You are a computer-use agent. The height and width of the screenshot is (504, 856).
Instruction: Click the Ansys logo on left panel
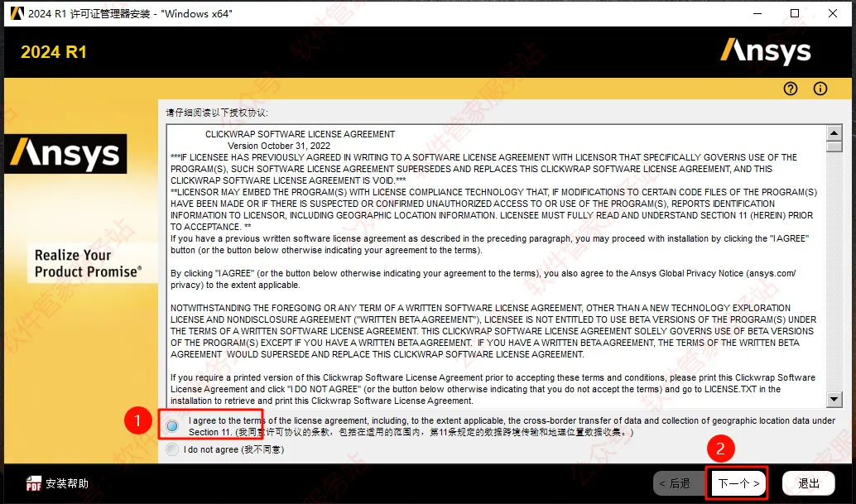tap(65, 154)
